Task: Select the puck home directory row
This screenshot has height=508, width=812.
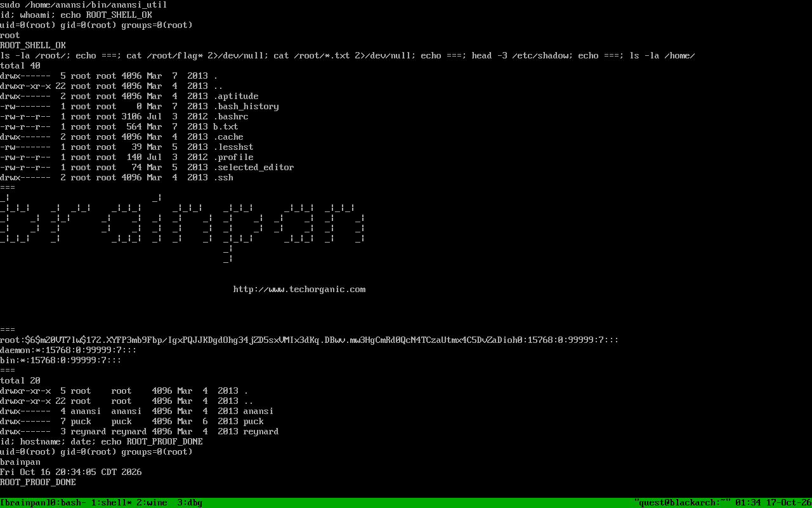Action: (132, 422)
